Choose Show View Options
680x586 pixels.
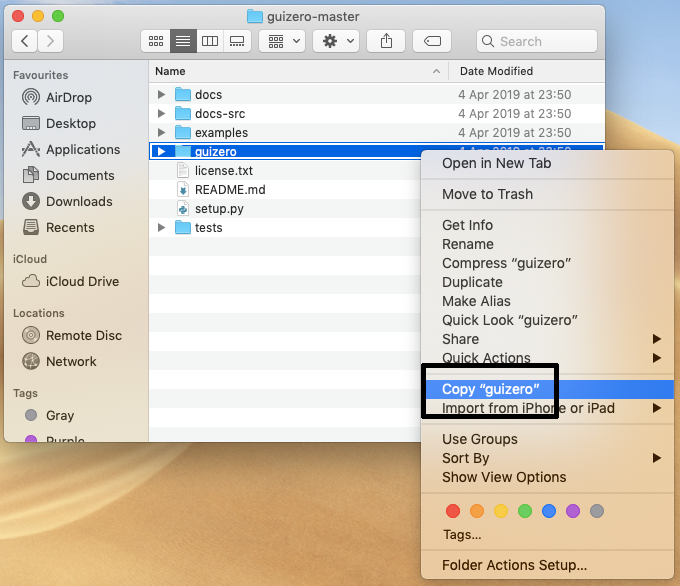[547, 477]
